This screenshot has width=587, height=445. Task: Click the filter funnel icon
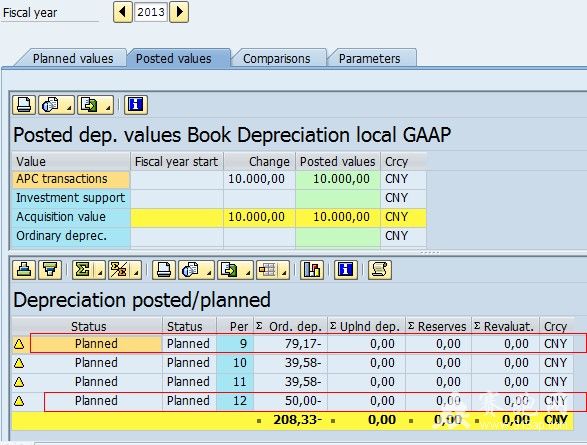coord(50,270)
